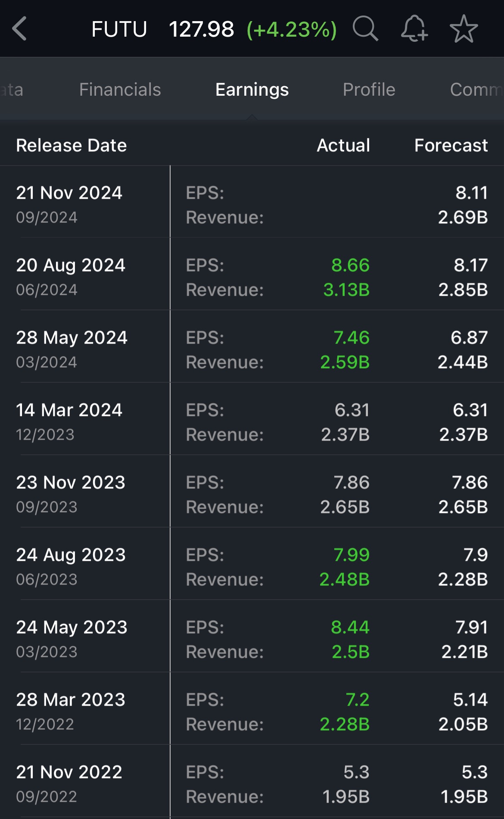Tap the Release Date column header
Image resolution: width=504 pixels, height=819 pixels.
click(x=72, y=145)
